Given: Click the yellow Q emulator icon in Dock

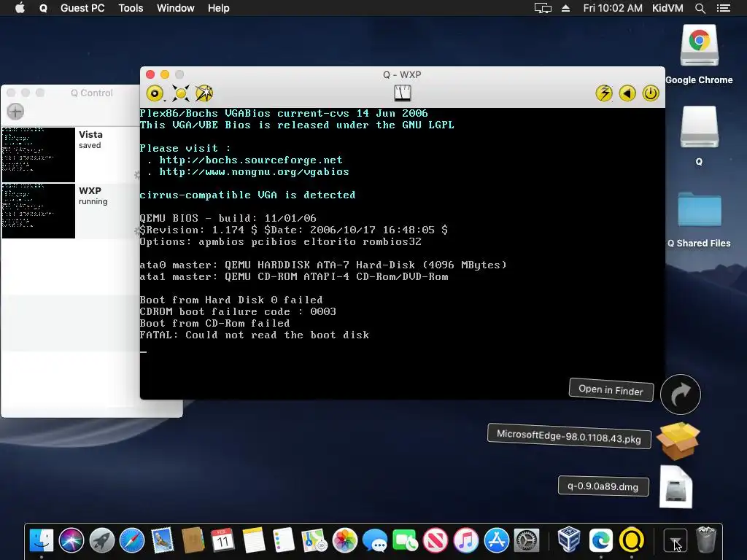Looking at the screenshot, I should point(631,540).
